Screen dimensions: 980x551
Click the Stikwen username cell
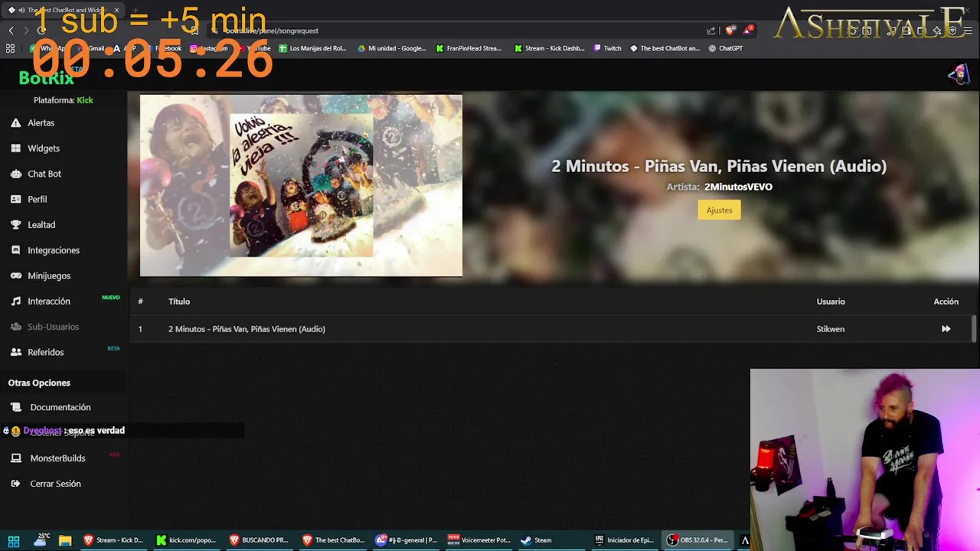click(x=830, y=329)
